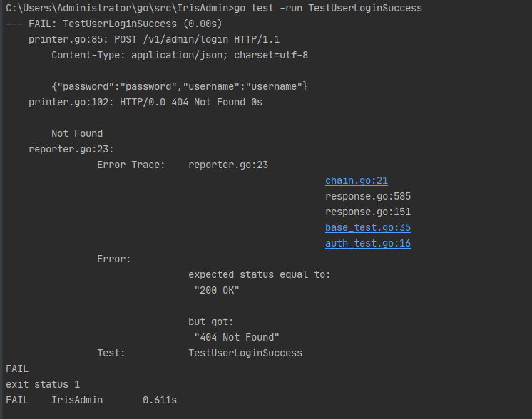
Task: Click the expected "200 OK" value
Action: point(217,291)
